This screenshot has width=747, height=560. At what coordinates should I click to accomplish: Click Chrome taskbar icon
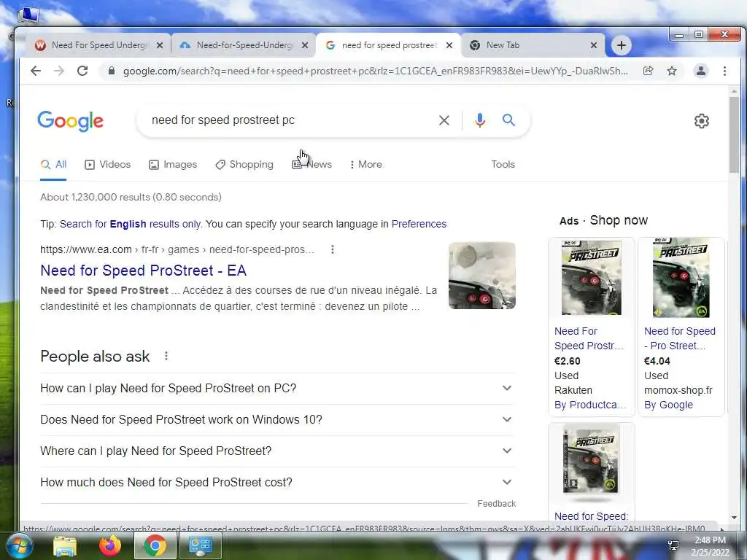tap(155, 545)
